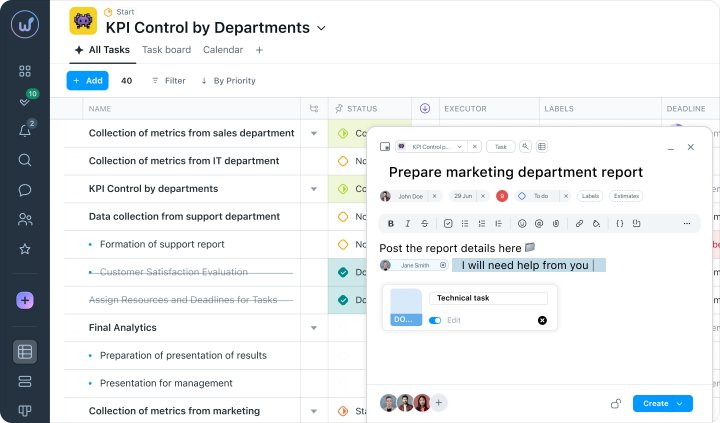The image size is (720, 423).
Task: Open the chat bubble icon in sidebar
Action: tap(25, 190)
